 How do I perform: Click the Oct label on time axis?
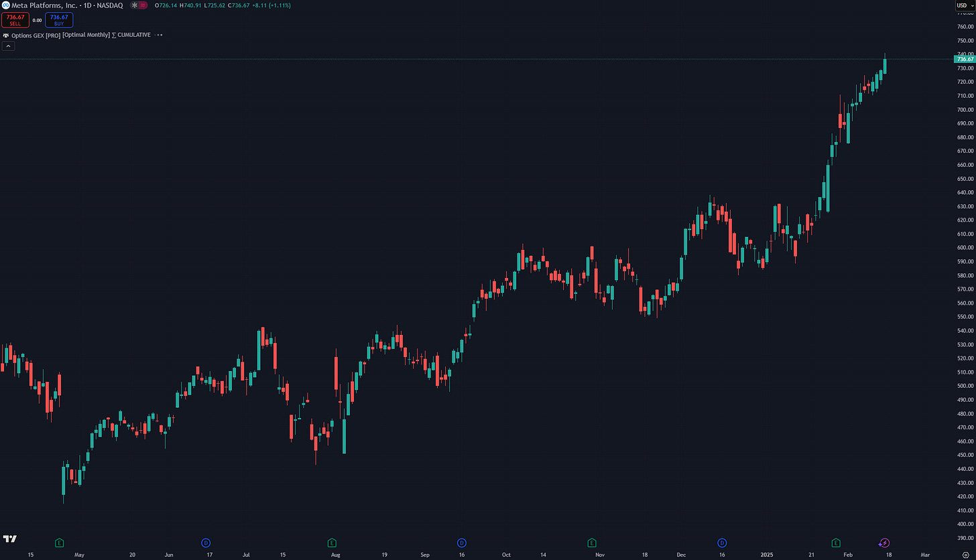[506, 555]
